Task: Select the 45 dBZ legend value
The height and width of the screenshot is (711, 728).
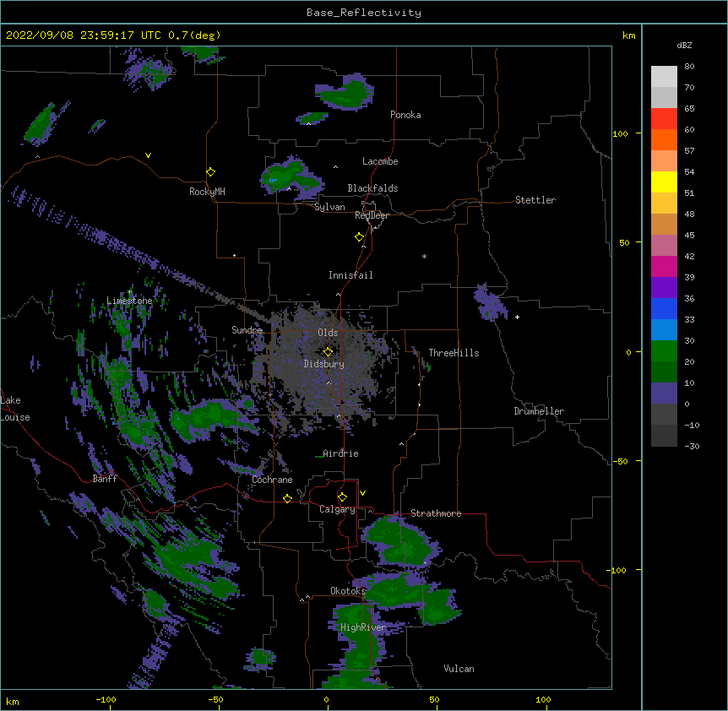Action: [x=689, y=236]
